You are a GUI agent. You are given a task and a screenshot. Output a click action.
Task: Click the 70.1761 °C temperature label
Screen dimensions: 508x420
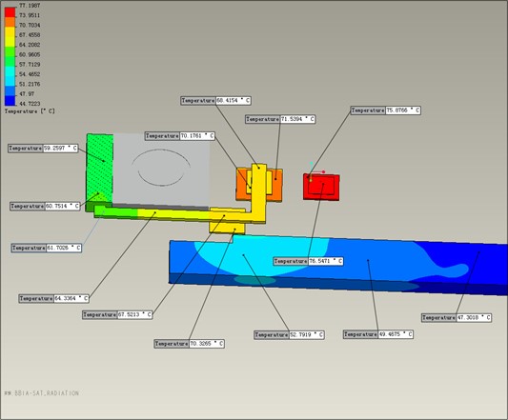click(x=180, y=136)
